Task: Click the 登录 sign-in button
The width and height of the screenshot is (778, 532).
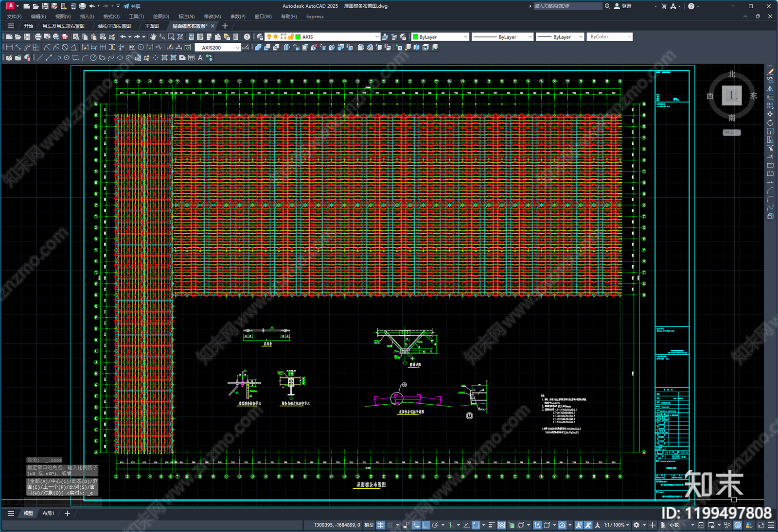Action: click(623, 6)
